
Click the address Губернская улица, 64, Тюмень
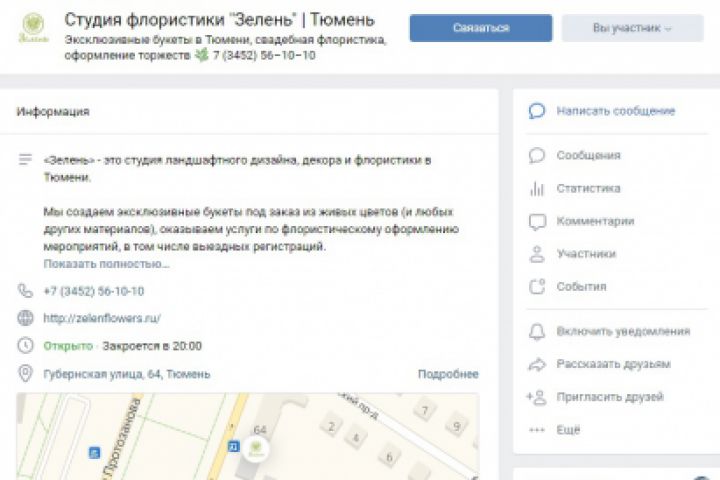click(x=127, y=374)
